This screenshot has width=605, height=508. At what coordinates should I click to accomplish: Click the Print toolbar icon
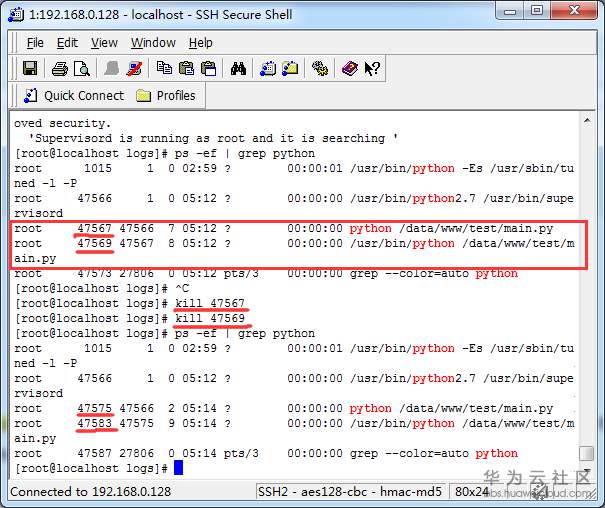tap(60, 69)
